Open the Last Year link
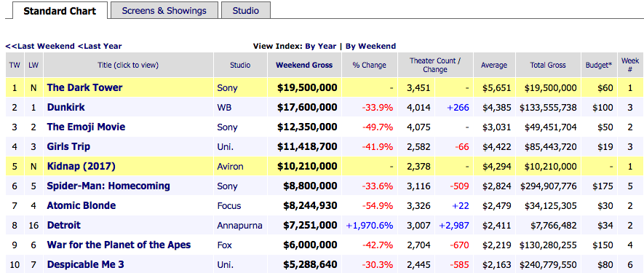The image size is (644, 273). coord(100,46)
